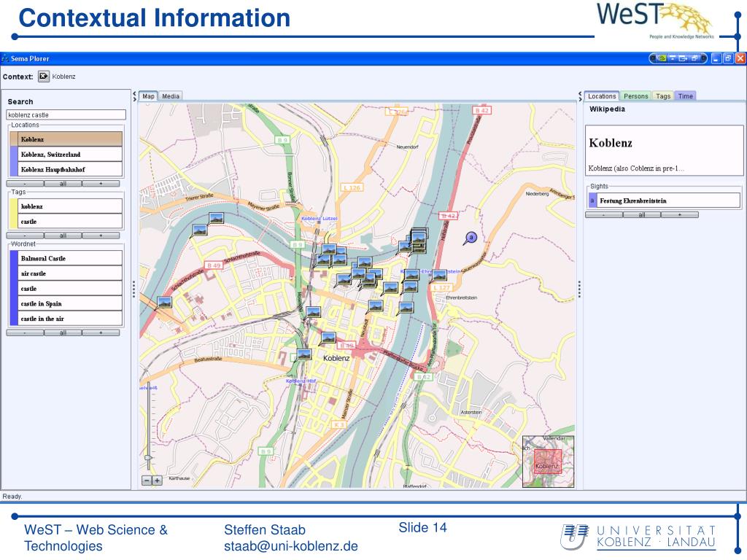This screenshot has width=747, height=560.
Task: Click the overview mini-map red viewport box
Action: [547, 462]
